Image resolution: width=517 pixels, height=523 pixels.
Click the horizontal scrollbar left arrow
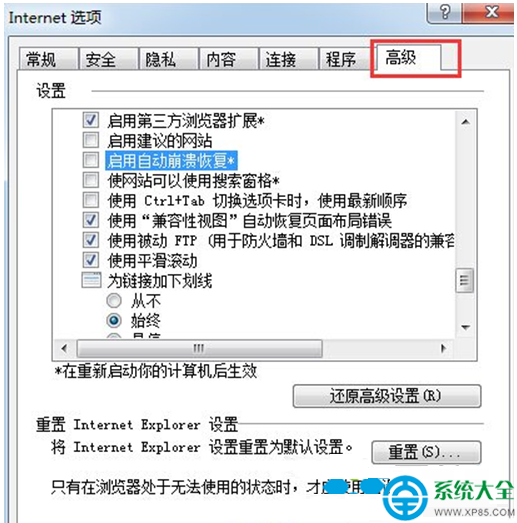click(x=64, y=349)
